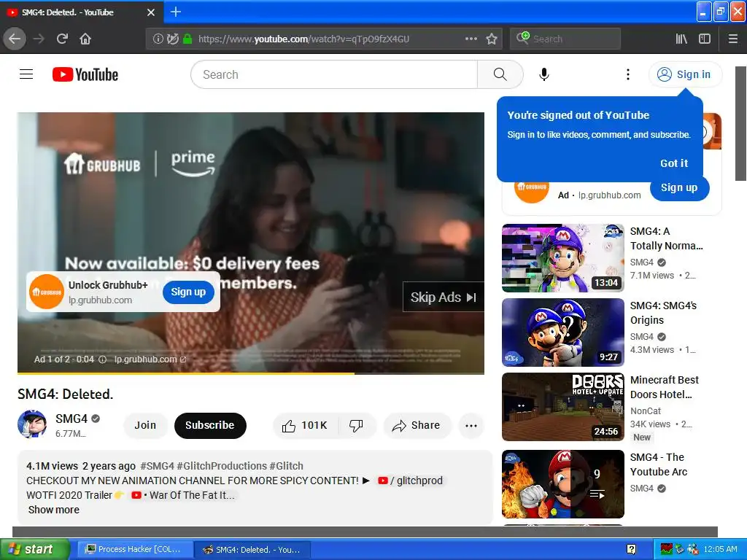Viewport: 747px width, 560px height.
Task: Click the page vertical scrollbar thumb
Action: click(740, 124)
